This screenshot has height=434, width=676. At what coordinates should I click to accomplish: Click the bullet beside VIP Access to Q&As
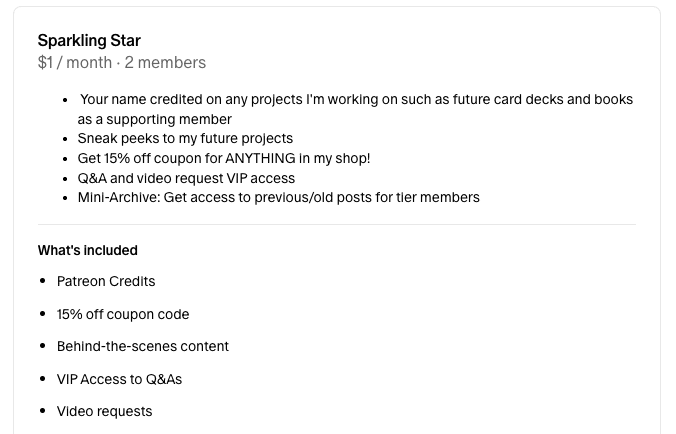point(42,379)
